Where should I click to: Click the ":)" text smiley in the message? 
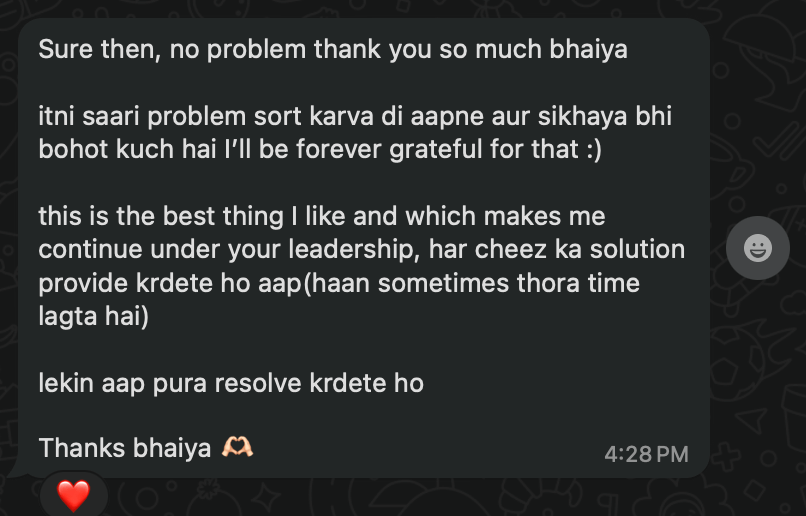coord(594,150)
